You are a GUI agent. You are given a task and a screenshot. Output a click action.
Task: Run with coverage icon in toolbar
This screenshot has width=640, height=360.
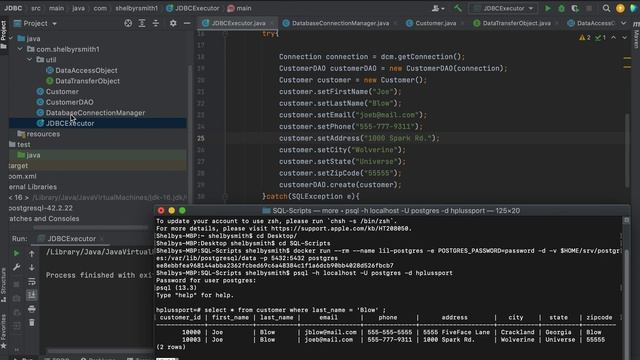tap(575, 8)
